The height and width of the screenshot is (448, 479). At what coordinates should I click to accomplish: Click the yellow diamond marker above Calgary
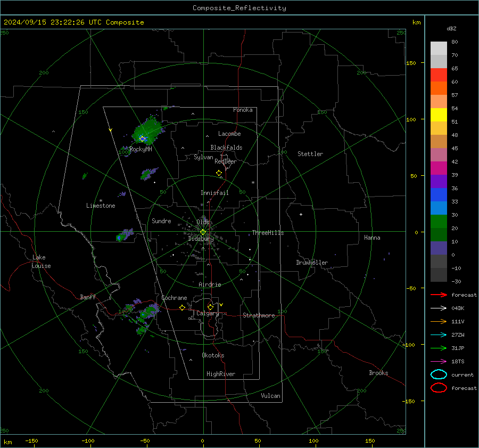tap(210, 307)
